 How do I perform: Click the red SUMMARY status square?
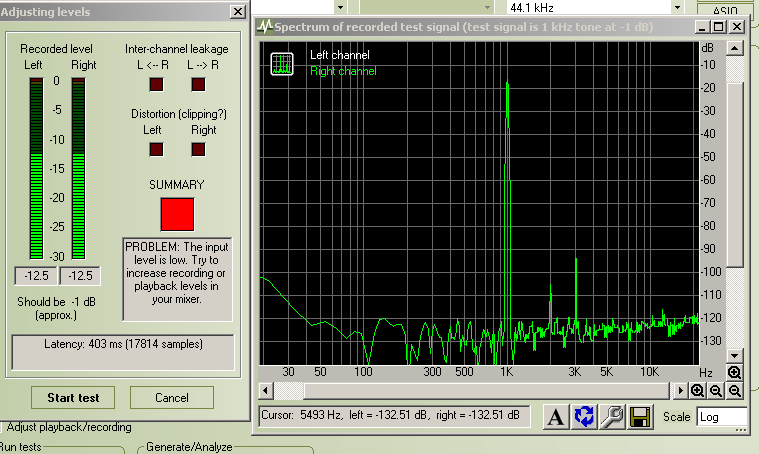pos(177,214)
